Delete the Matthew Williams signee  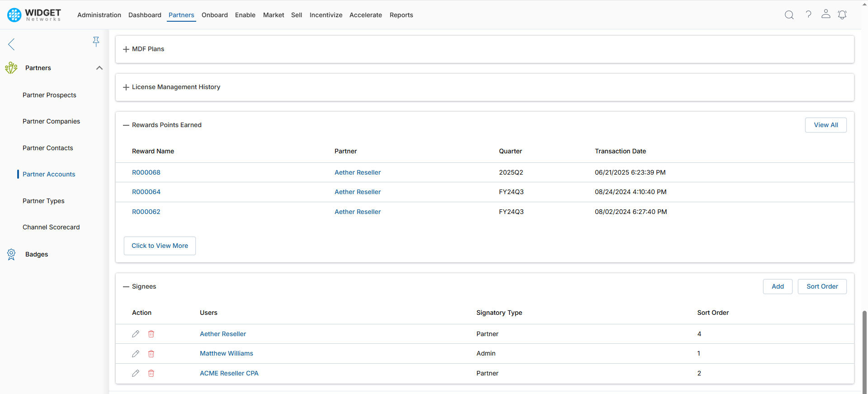click(151, 354)
